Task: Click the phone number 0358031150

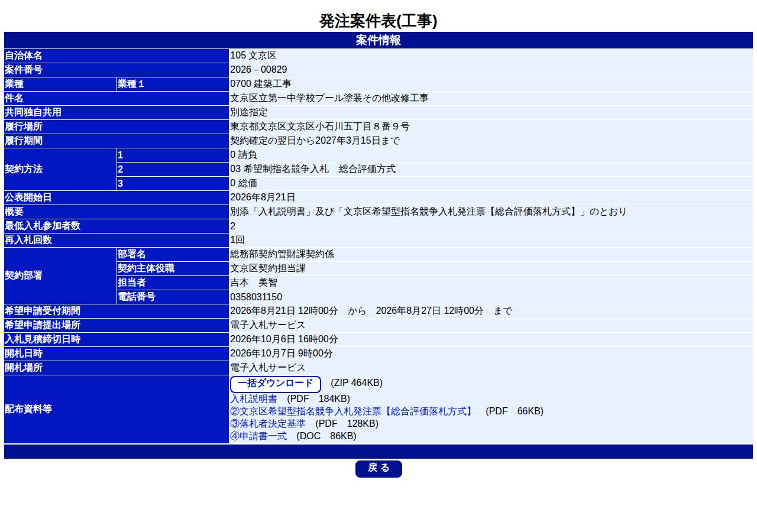Action: tap(256, 297)
